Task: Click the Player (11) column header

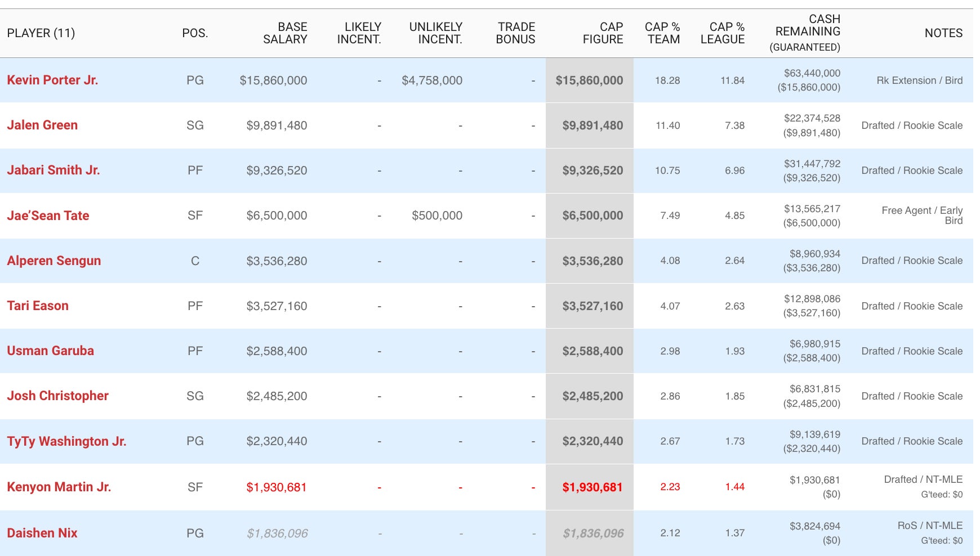Action: [41, 33]
